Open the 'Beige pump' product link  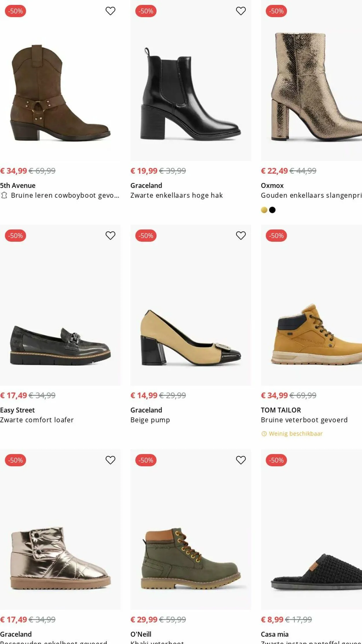point(150,420)
